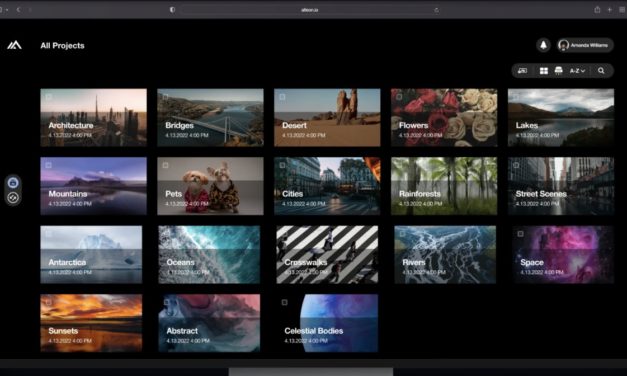This screenshot has height=376, width=627.
Task: Open the Antarctica project
Action: pyautogui.click(x=91, y=254)
